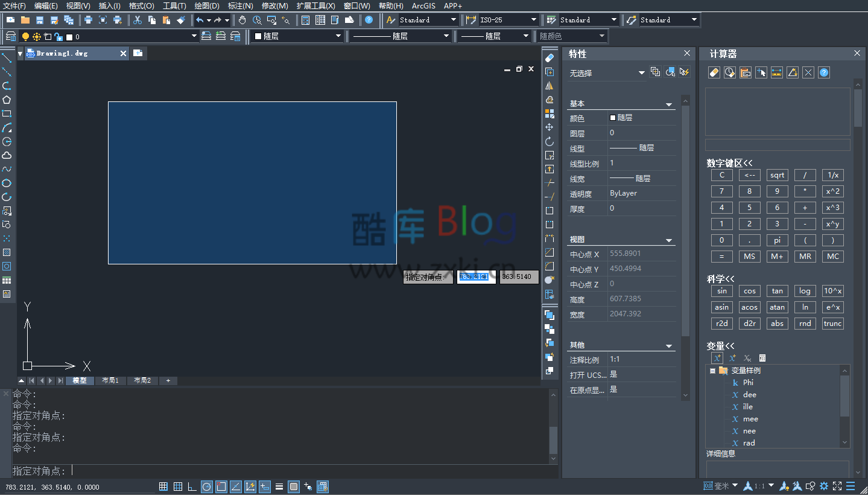Click the calculator's clear eraser icon
Screen dimensions: 868x495
[x=714, y=72]
